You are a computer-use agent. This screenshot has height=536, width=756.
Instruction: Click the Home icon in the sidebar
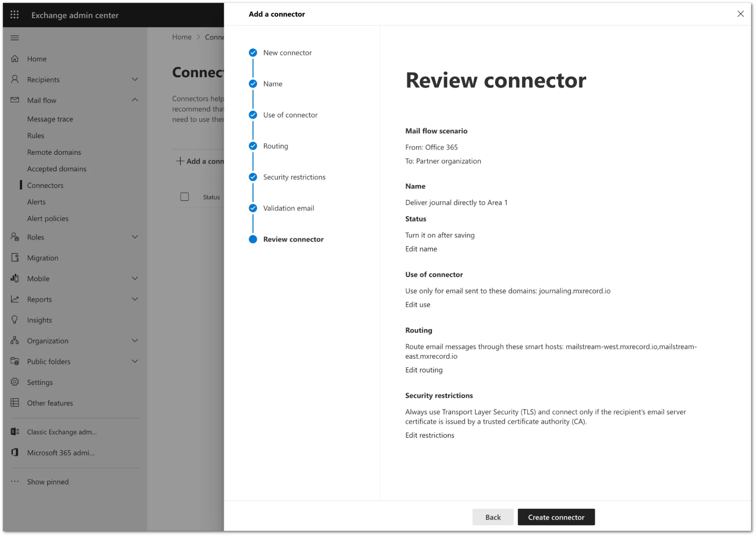point(15,59)
